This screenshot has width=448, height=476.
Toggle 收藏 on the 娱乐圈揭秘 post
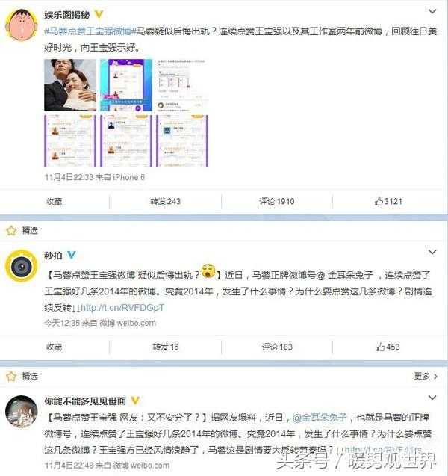(55, 201)
